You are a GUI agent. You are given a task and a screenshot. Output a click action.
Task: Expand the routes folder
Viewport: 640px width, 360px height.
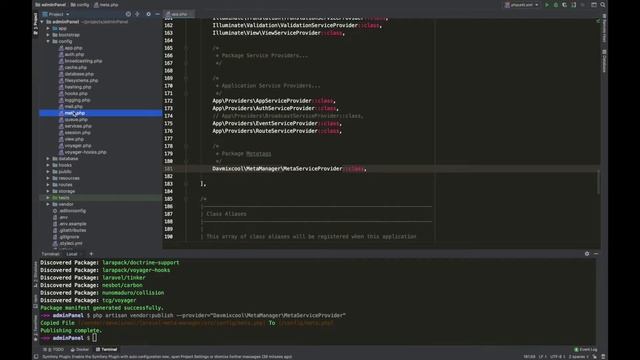(48, 185)
